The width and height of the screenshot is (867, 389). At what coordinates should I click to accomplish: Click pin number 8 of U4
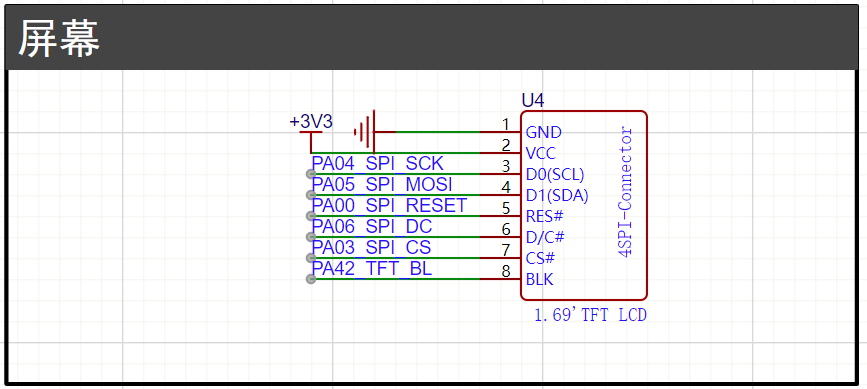tap(505, 271)
